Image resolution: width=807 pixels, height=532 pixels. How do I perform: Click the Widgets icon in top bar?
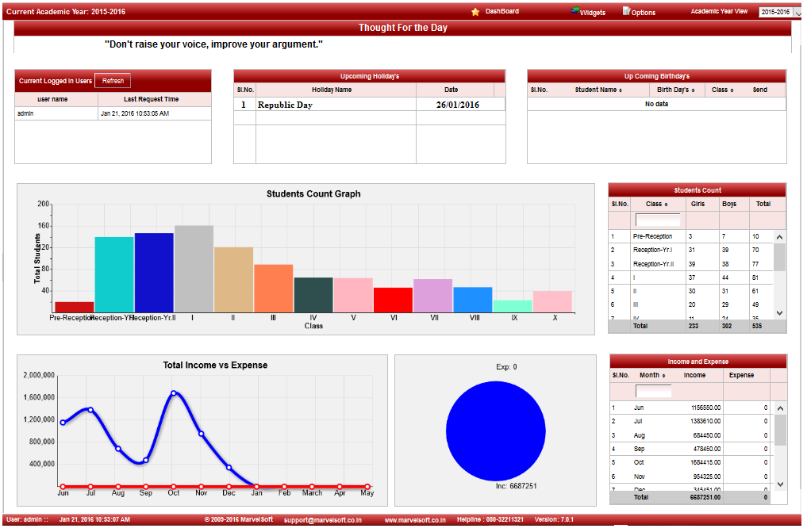[x=575, y=11]
